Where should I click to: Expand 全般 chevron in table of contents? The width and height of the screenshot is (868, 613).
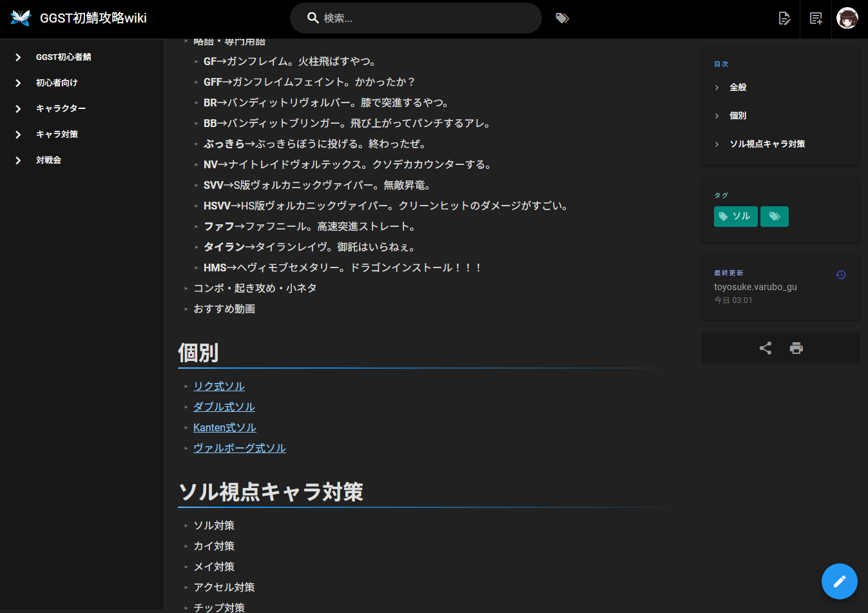[x=717, y=88]
